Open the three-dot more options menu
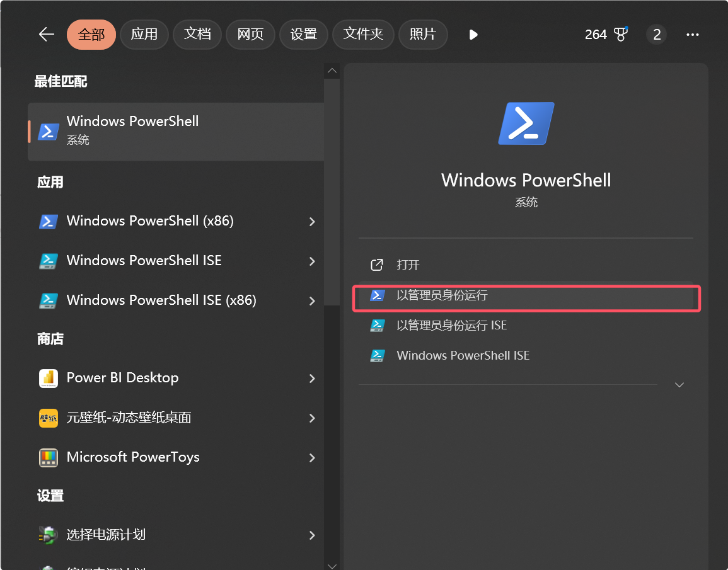728x570 pixels. pos(692,34)
